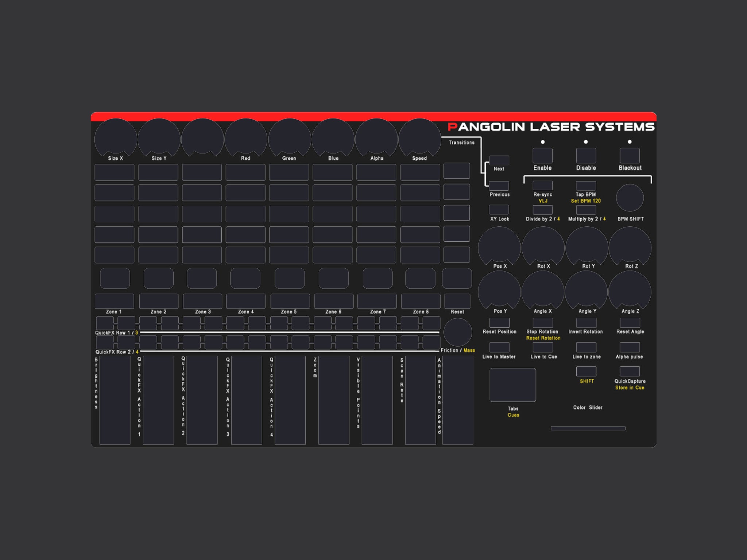The width and height of the screenshot is (747, 560).
Task: Click the Disable button
Action: [586, 156]
